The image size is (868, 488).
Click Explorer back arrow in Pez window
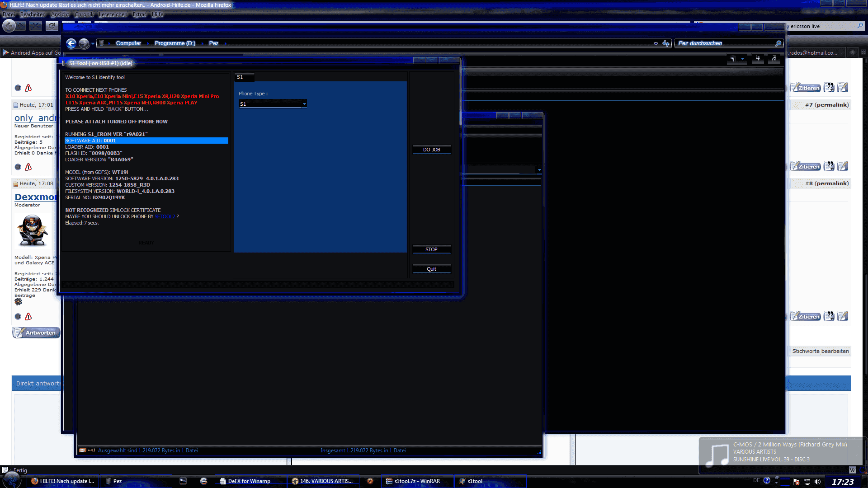click(71, 43)
